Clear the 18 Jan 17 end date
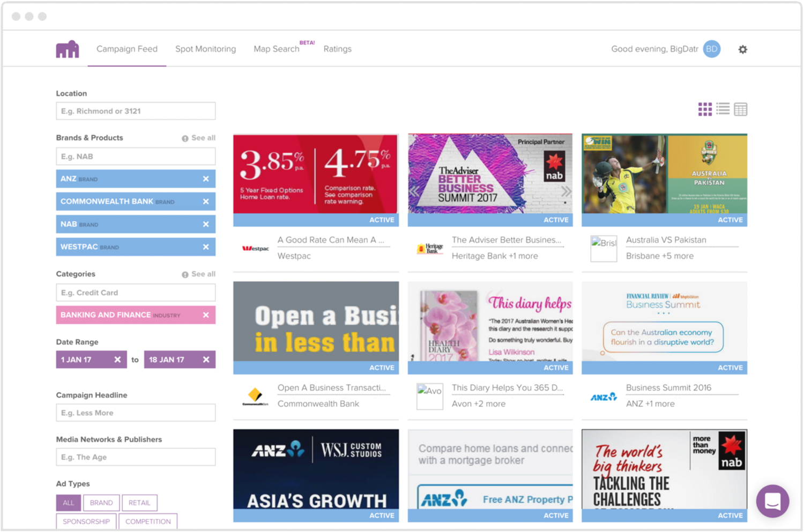This screenshot has height=532, width=804. click(x=206, y=359)
